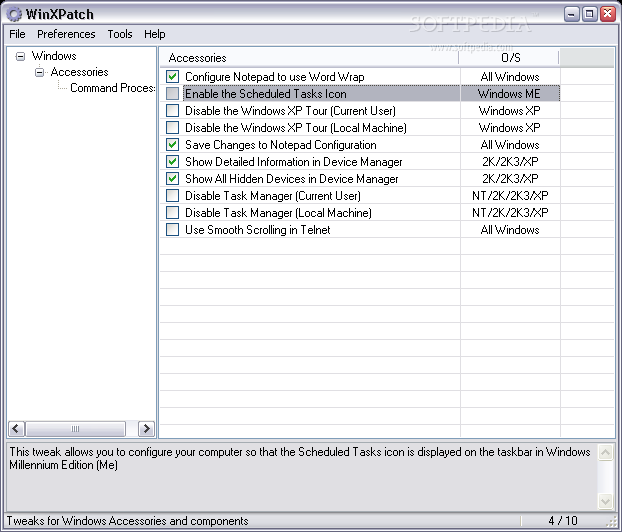Minimize the WinXPatch window

coord(572,14)
